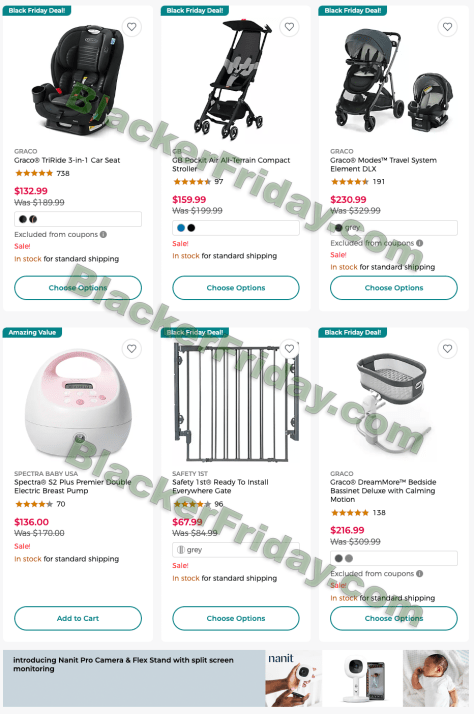Pick black color swatch for TriRide car seat
This screenshot has width=474, height=714.
pos(23,219)
